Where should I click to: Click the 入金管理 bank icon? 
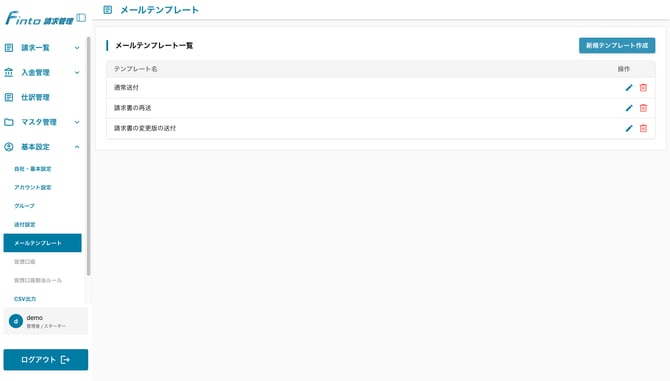click(9, 73)
